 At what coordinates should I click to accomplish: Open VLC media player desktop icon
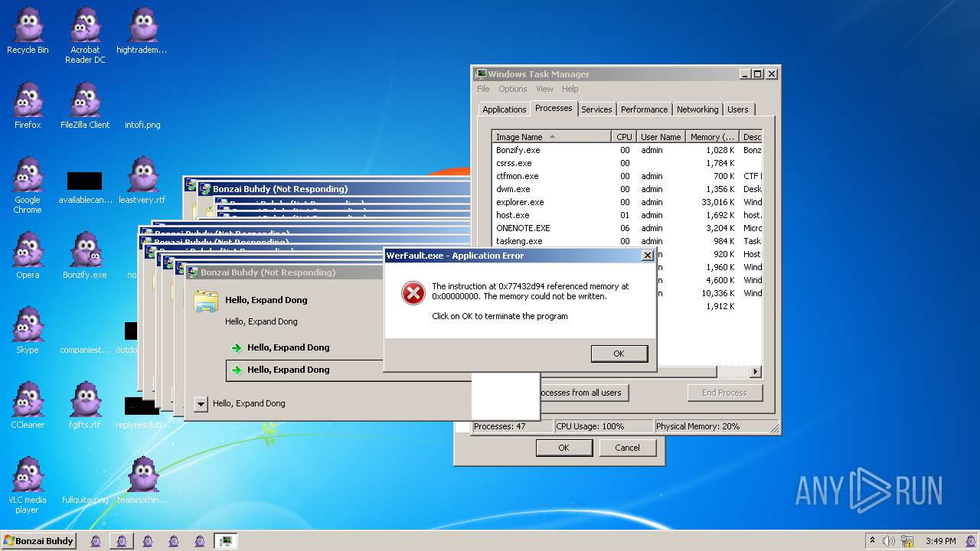pyautogui.click(x=28, y=486)
